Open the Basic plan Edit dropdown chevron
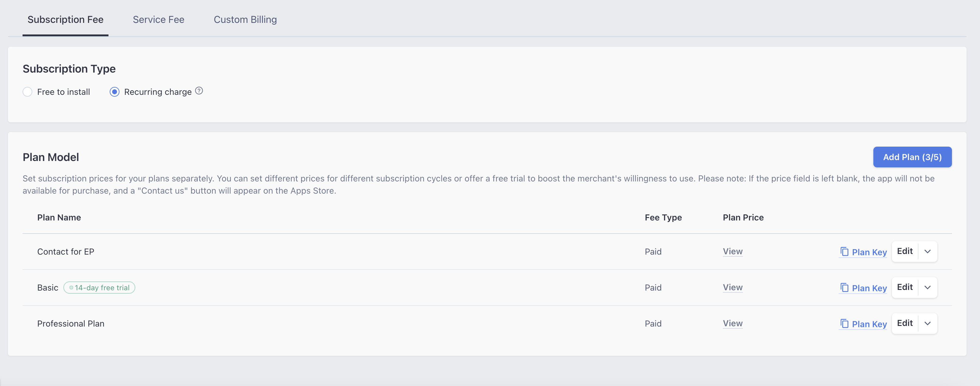980x386 pixels. click(927, 288)
